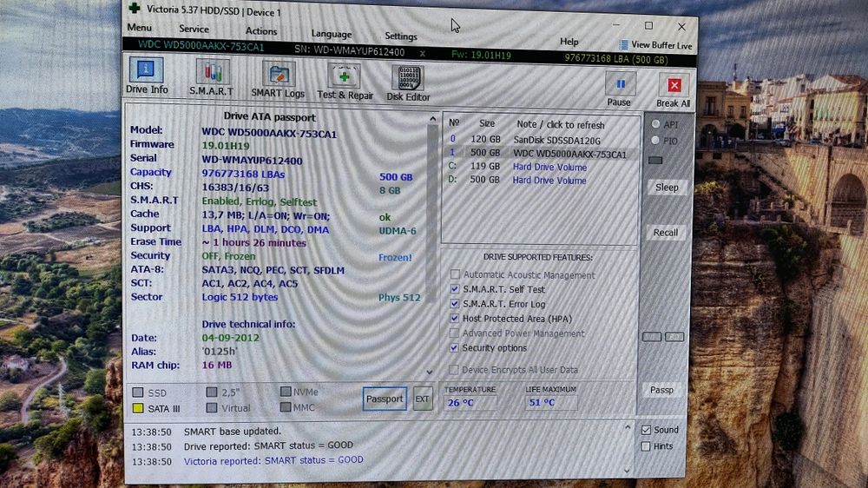Open Test & Repair toolbar icon
The width and height of the screenshot is (868, 488).
pyautogui.click(x=345, y=76)
